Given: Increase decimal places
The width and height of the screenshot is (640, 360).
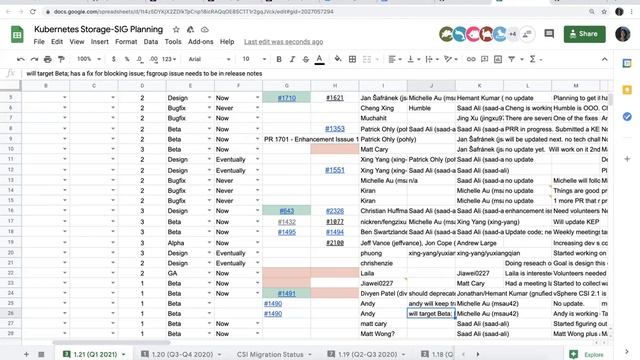Looking at the screenshot, I should 153,59.
